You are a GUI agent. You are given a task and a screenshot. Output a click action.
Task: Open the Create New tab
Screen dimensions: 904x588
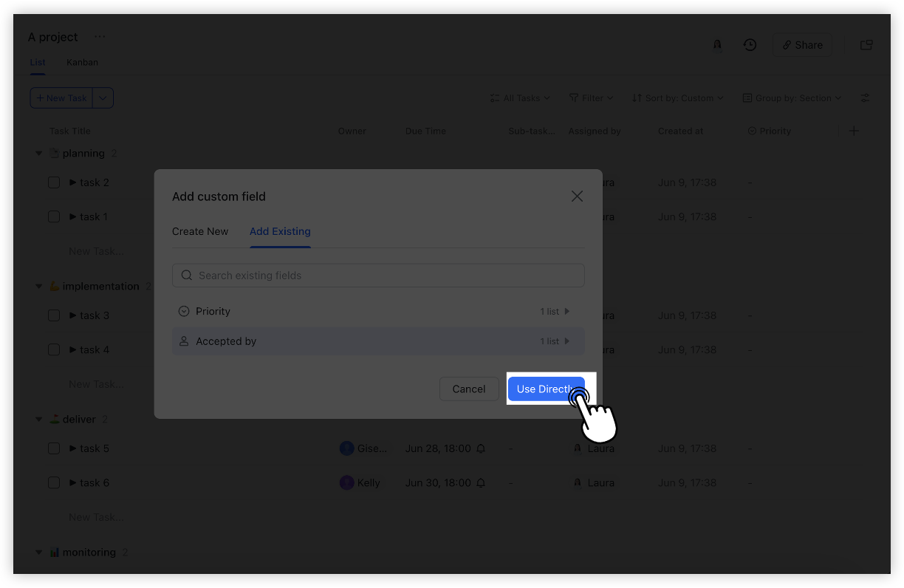click(199, 231)
